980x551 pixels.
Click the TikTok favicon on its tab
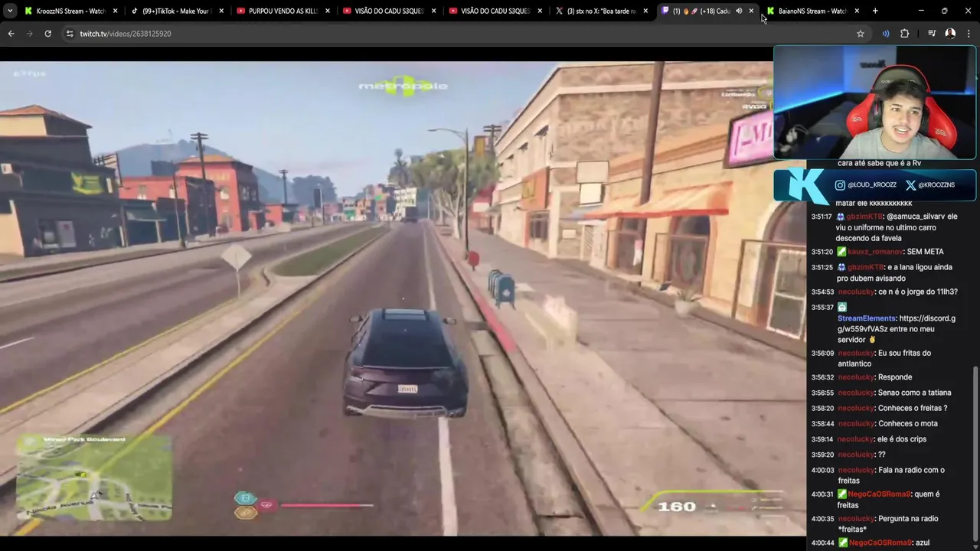(135, 11)
